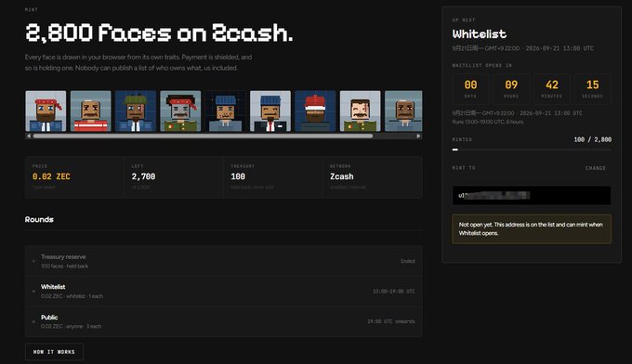Select the face wearing a green cap
The height and width of the screenshot is (364, 632).
click(x=136, y=111)
